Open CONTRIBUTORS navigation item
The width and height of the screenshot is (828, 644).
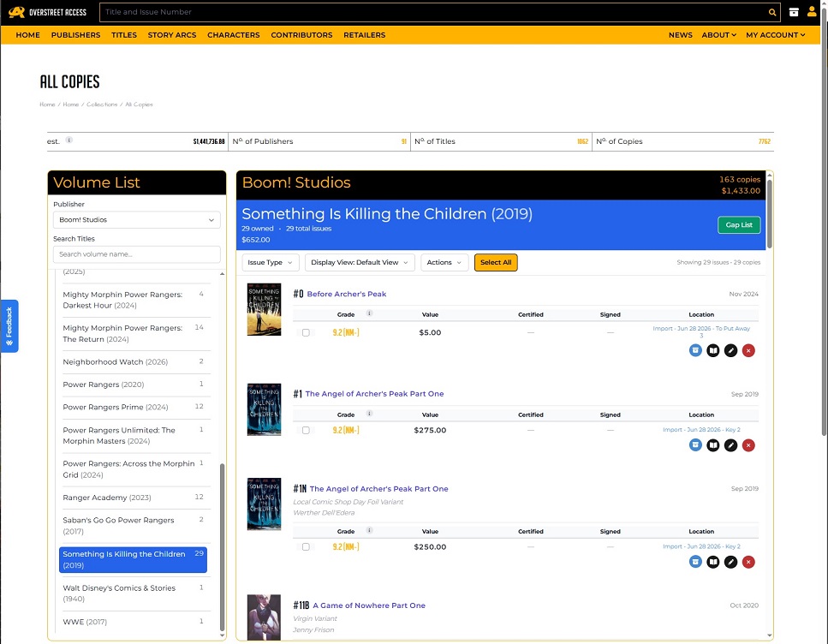301,35
